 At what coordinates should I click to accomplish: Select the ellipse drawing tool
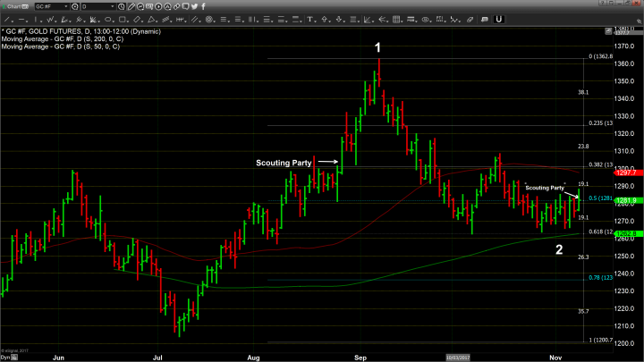tap(107, 19)
